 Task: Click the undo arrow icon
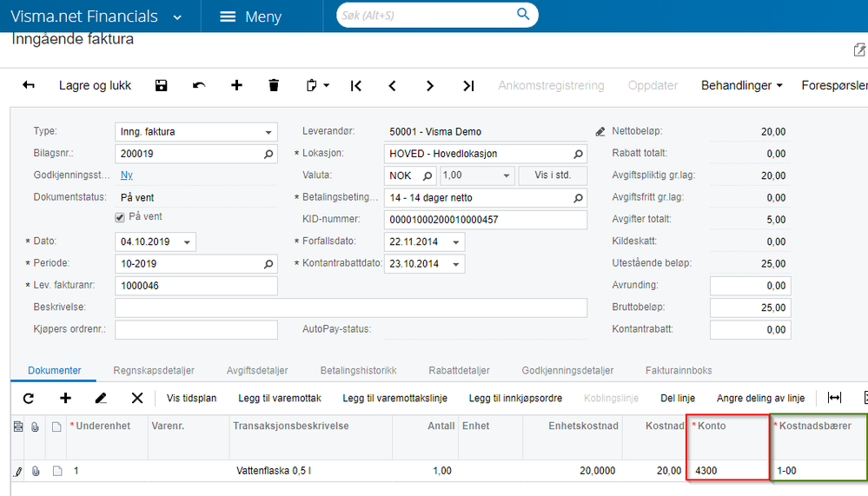tap(199, 85)
